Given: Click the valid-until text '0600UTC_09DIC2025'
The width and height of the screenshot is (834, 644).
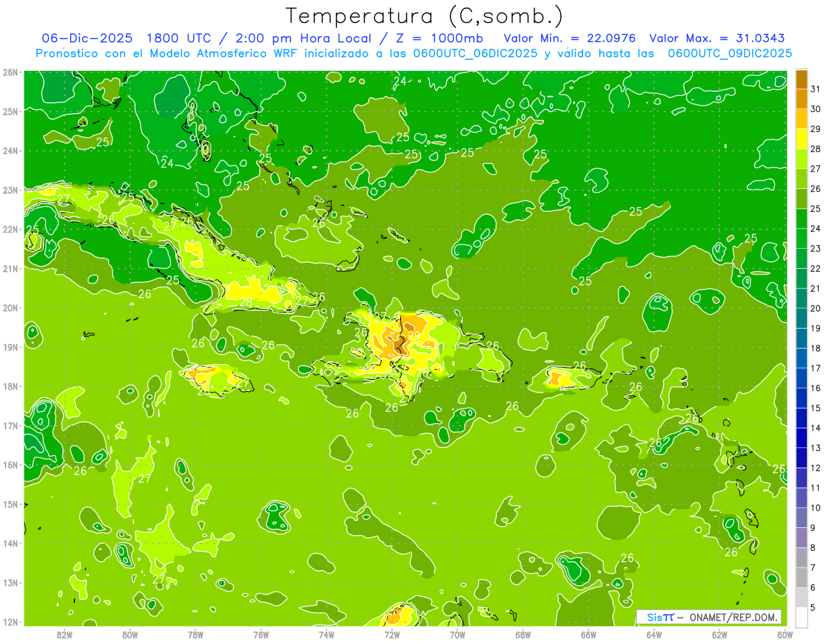Looking at the screenshot, I should click(730, 53).
